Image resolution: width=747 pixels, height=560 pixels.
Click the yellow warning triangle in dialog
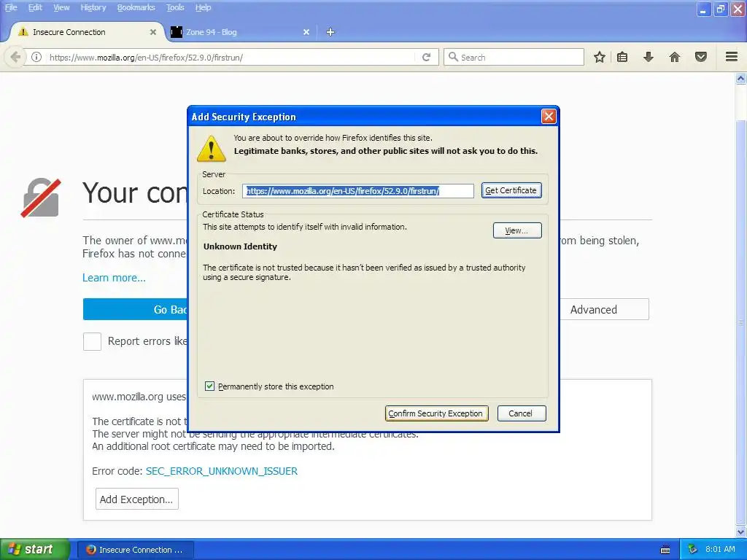(211, 149)
